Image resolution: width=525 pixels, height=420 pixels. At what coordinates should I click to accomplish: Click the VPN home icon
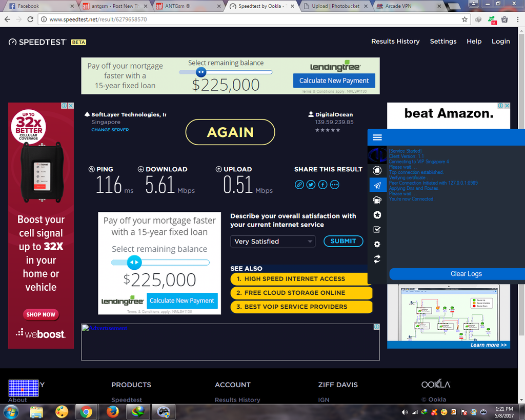pos(377,170)
